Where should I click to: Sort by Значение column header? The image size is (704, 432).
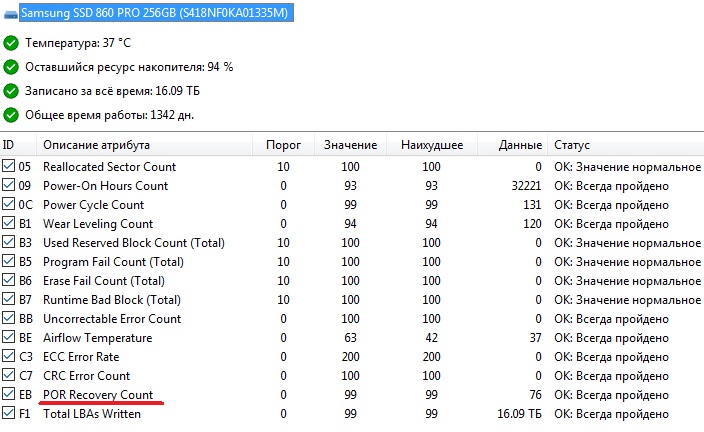tap(350, 145)
